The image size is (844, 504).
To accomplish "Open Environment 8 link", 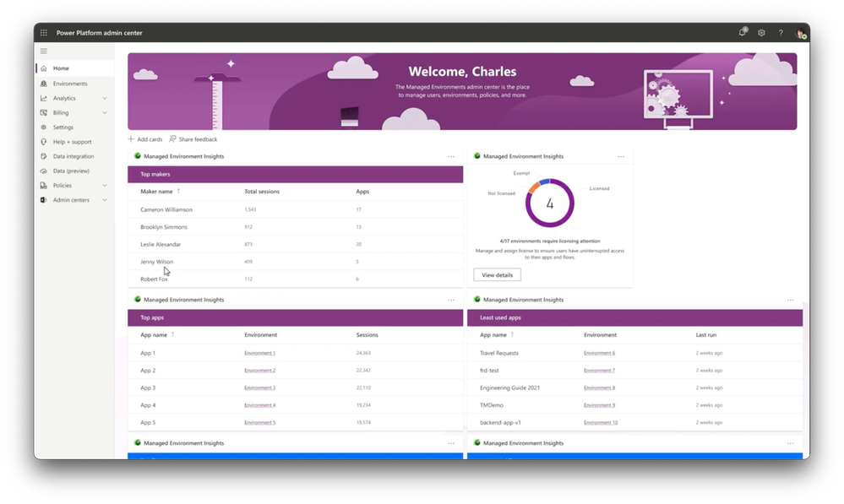I will pos(599,387).
